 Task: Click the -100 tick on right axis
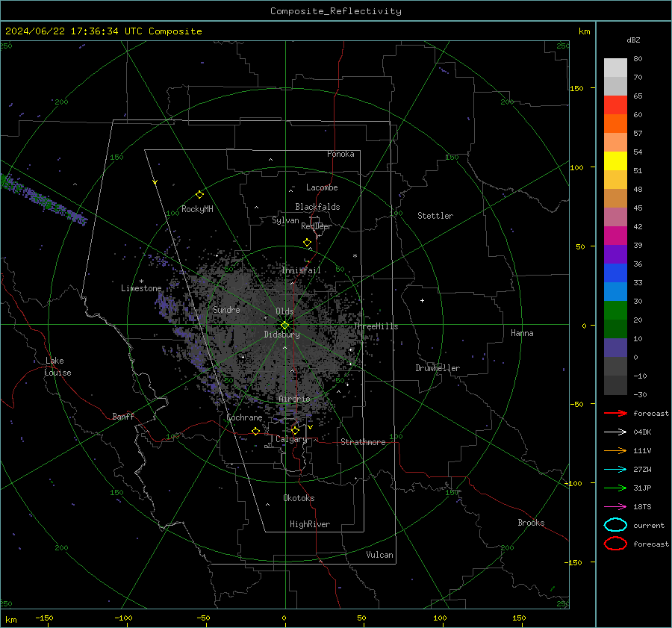(x=574, y=483)
